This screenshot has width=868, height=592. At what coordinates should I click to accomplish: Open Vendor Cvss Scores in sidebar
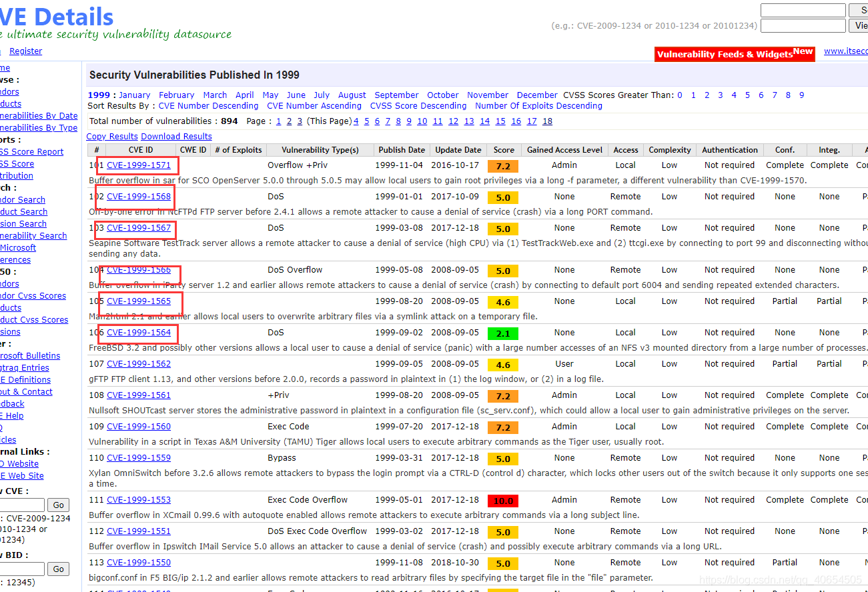point(33,296)
